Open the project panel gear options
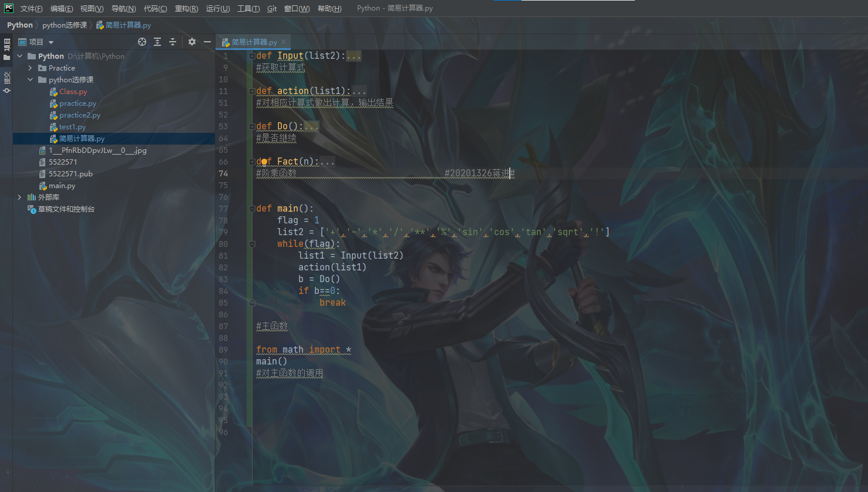The width and height of the screenshot is (868, 492). coord(192,42)
